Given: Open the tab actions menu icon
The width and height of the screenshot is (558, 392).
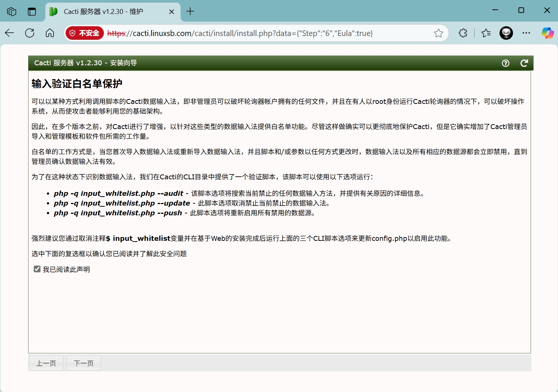Looking at the screenshot, I should [x=32, y=12].
